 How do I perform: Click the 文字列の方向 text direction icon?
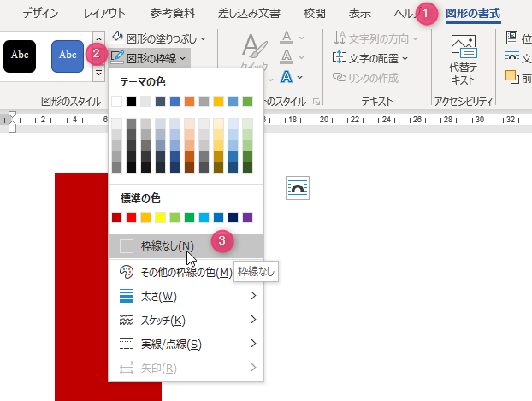(340, 38)
